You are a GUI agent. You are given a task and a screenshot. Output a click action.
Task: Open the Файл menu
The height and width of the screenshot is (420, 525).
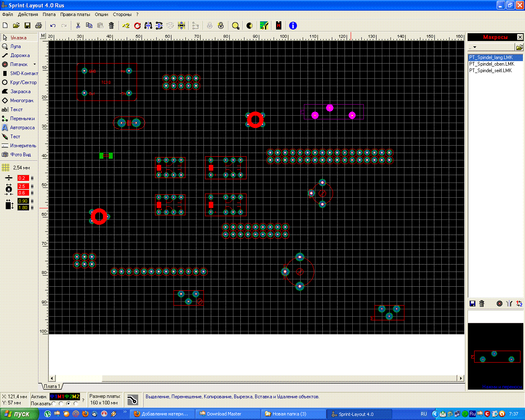point(7,14)
